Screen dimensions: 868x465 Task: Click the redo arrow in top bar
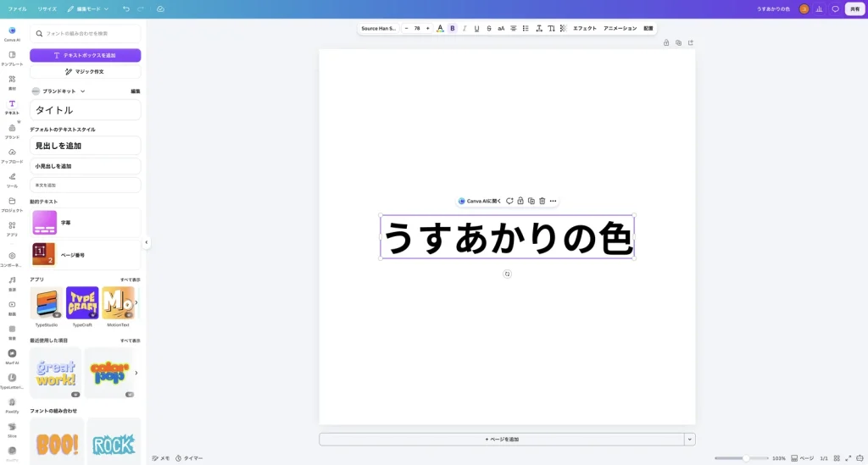click(x=141, y=8)
